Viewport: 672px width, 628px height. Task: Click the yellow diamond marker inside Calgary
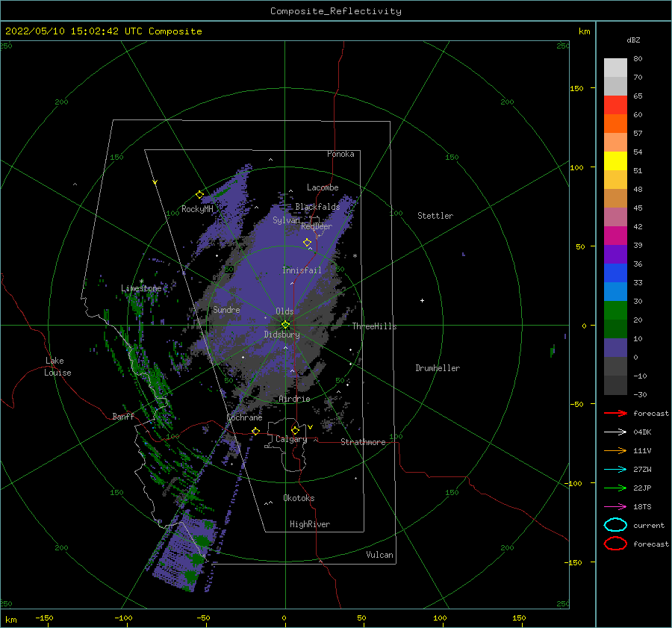[x=295, y=430]
